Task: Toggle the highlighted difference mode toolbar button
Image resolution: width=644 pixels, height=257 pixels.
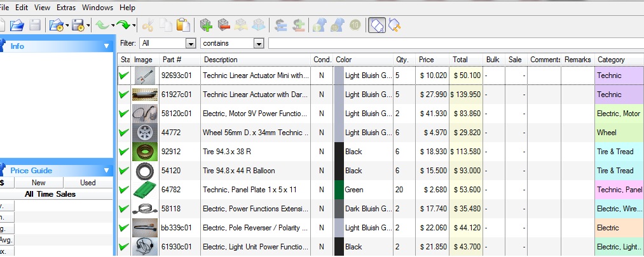Action: (x=376, y=25)
